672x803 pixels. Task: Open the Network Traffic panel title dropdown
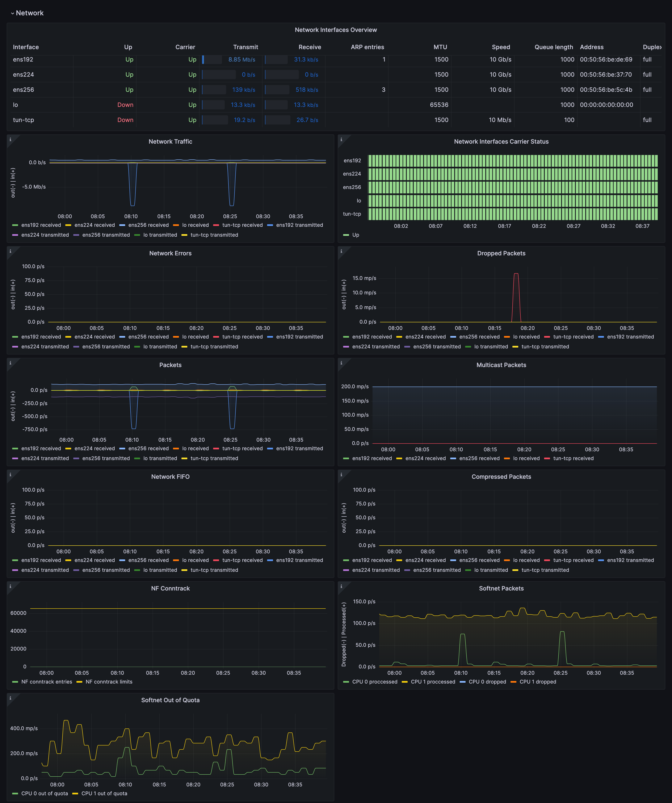pyautogui.click(x=170, y=142)
